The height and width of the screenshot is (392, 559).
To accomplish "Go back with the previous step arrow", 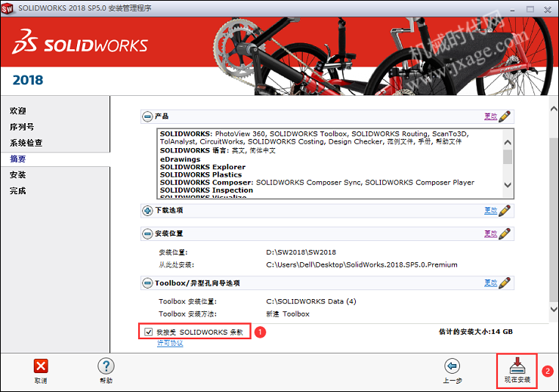I will pyautogui.click(x=452, y=366).
